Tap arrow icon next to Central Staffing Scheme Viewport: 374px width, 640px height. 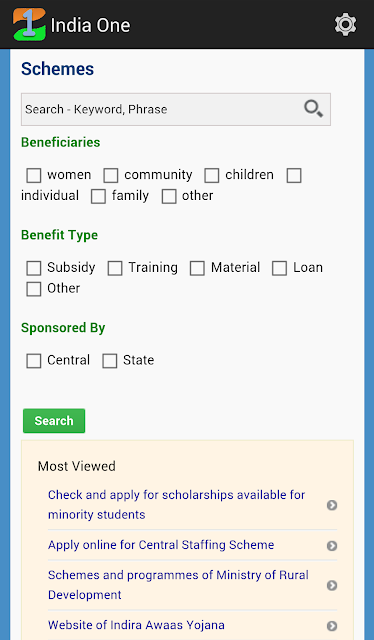[332, 545]
